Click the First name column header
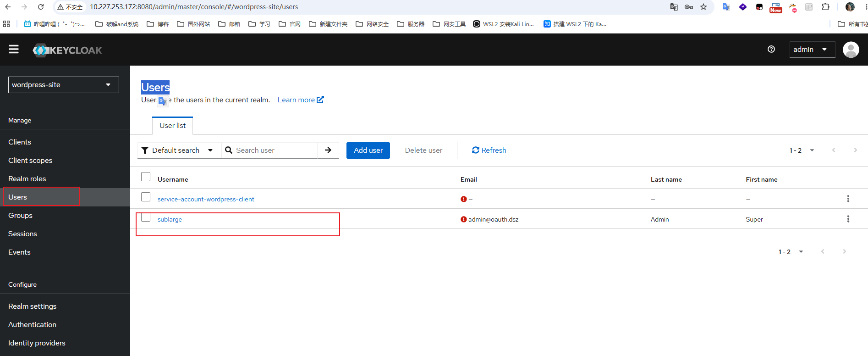Screen dimensions: 868x356 [x=761, y=179]
